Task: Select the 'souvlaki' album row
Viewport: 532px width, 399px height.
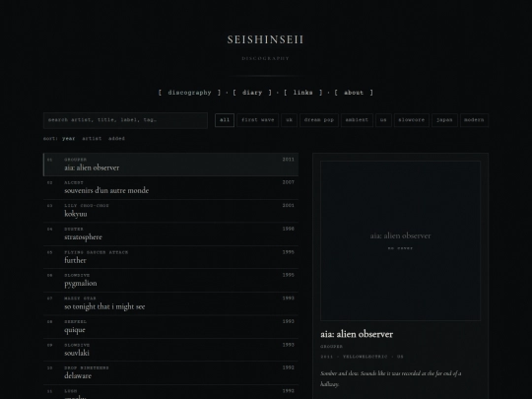Action: pos(170,350)
